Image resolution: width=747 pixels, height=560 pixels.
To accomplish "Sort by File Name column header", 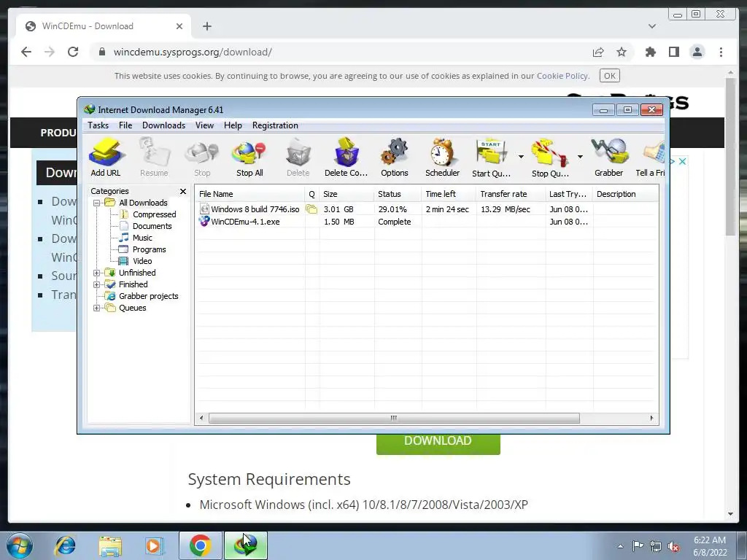I will point(250,194).
